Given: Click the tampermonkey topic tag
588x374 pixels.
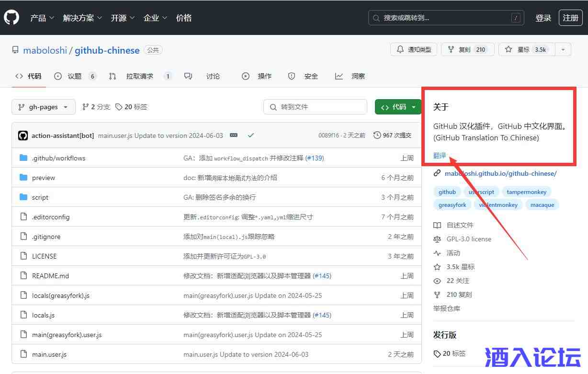Looking at the screenshot, I should pyautogui.click(x=526, y=192).
